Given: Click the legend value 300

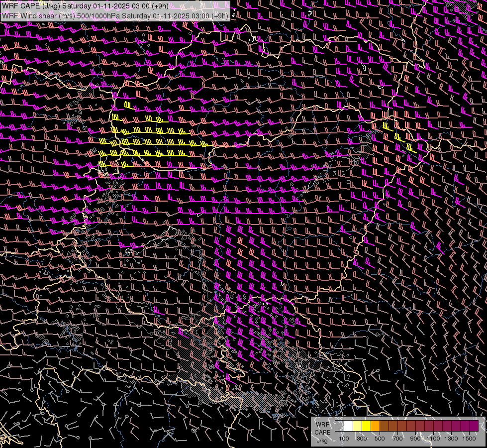Looking at the screenshot, I should point(362,439).
